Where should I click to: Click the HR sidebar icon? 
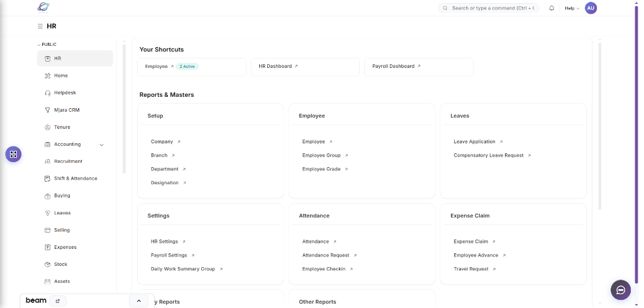click(x=47, y=58)
